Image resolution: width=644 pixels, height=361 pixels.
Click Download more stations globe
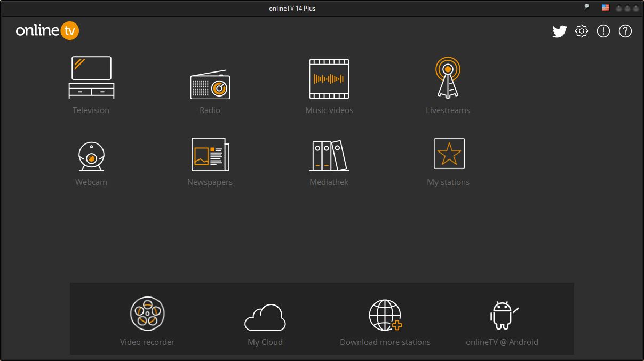(385, 315)
